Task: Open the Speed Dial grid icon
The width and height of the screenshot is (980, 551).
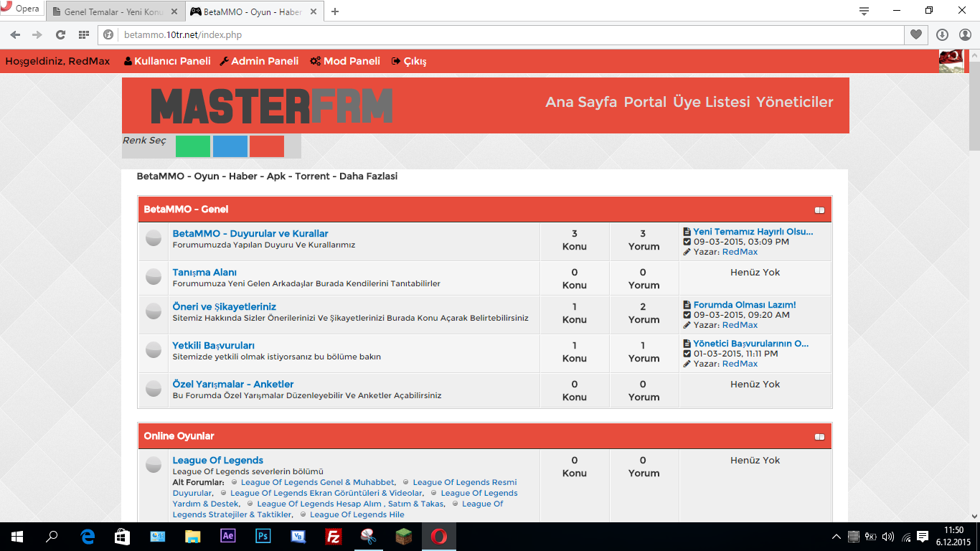Action: click(x=84, y=34)
